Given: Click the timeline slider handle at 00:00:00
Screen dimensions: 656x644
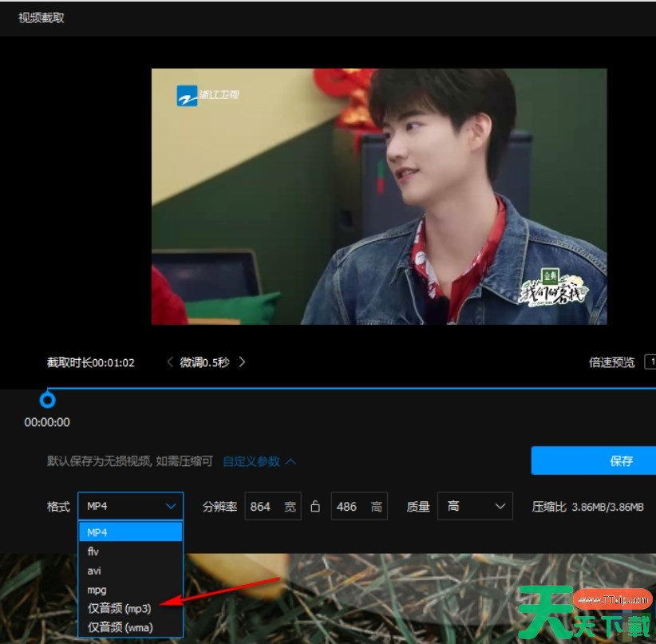Looking at the screenshot, I should point(48,400).
